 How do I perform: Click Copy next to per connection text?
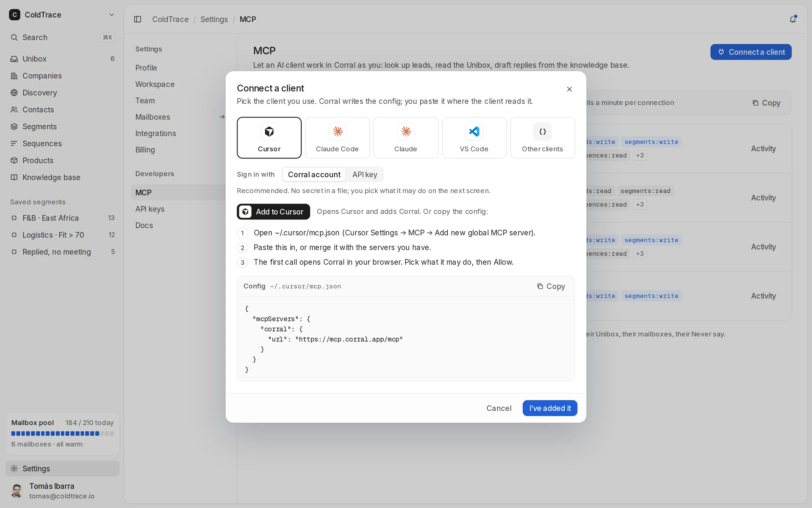[766, 103]
